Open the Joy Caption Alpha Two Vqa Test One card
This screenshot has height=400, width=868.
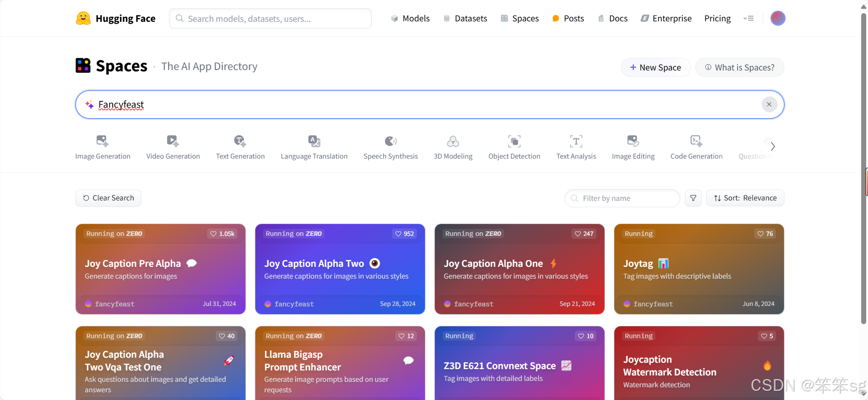coord(160,363)
